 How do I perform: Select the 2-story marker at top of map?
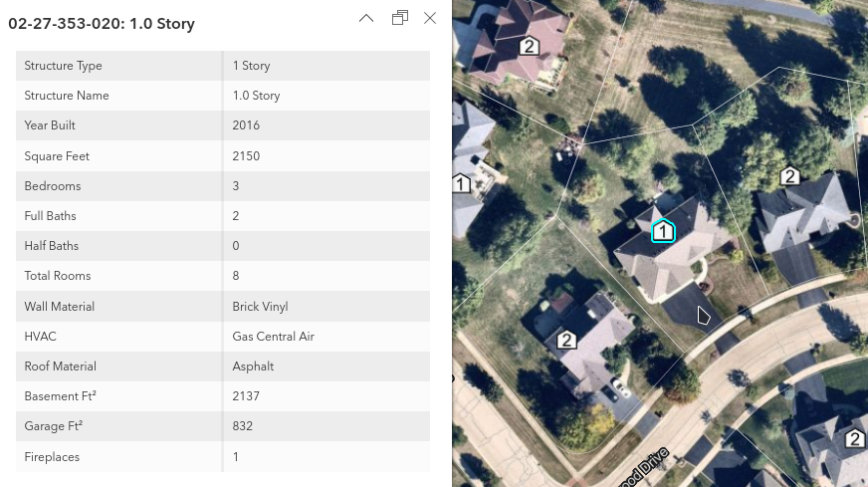530,46
